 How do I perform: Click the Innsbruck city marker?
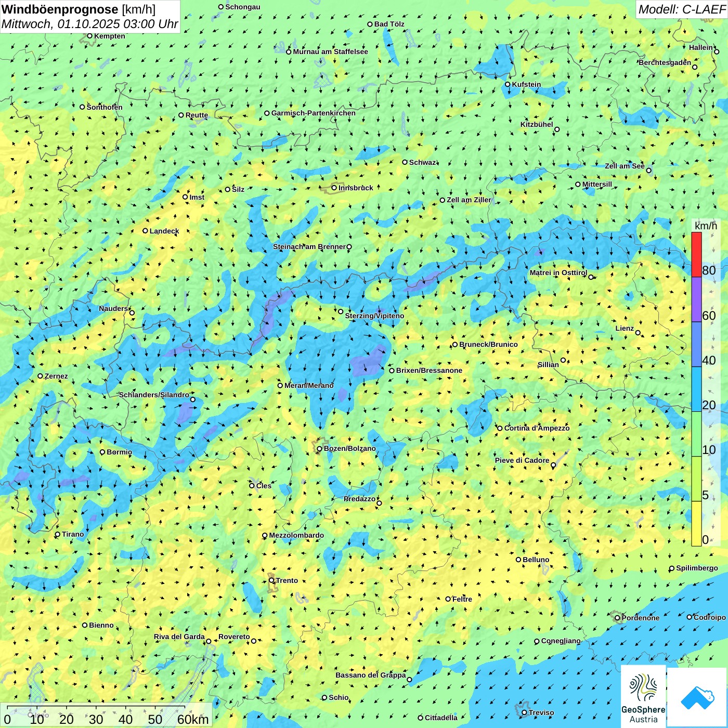[x=334, y=188]
